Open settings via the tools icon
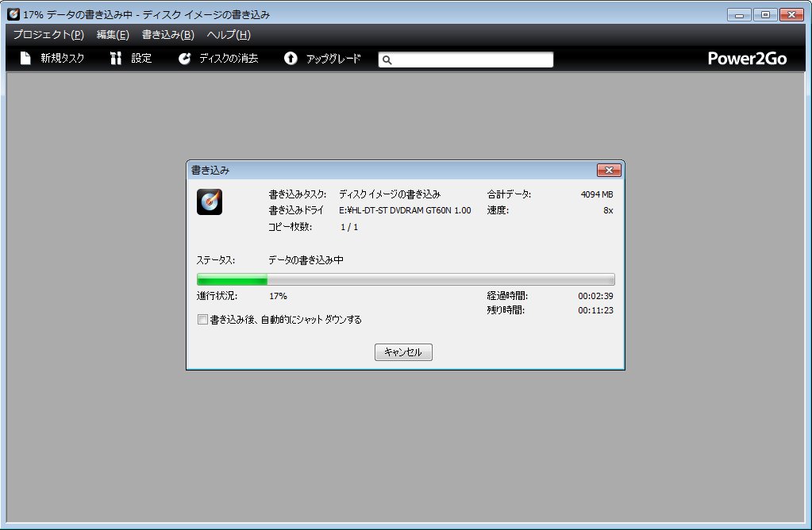The height and width of the screenshot is (530, 812). [115, 58]
